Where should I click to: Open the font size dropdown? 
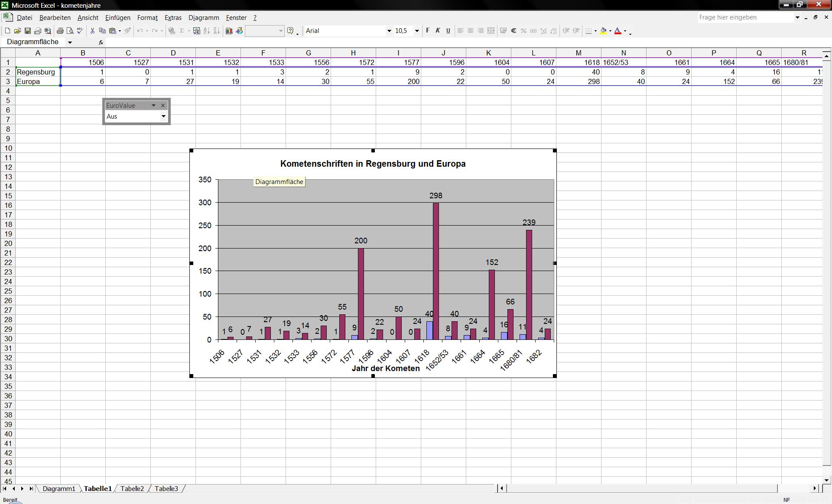(417, 31)
